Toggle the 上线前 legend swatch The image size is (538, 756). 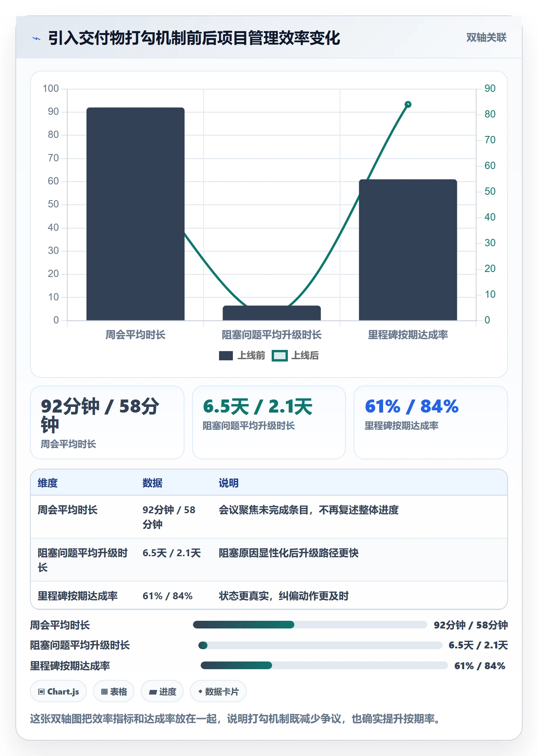pyautogui.click(x=226, y=356)
